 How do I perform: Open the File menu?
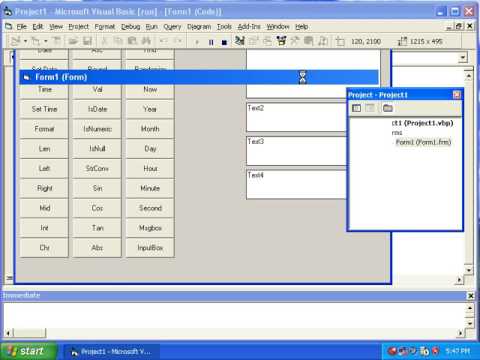click(x=22, y=27)
